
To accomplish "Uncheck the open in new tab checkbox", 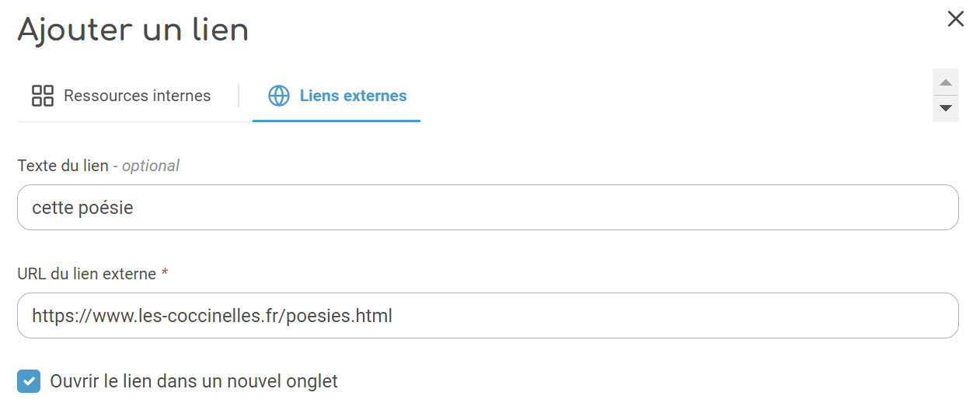I will point(29,381).
